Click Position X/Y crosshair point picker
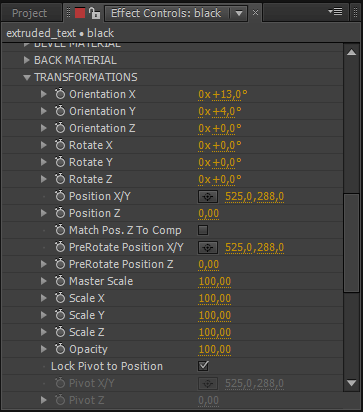The width and height of the screenshot is (363, 412). tap(208, 197)
